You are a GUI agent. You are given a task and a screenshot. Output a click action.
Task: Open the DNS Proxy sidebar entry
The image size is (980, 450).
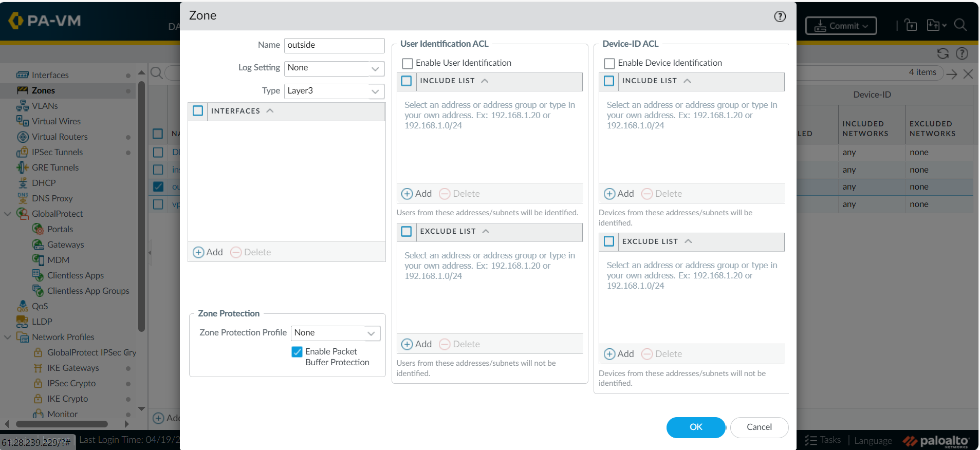tap(52, 198)
